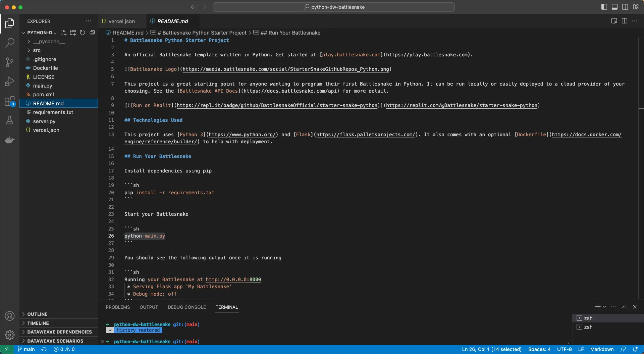The width and height of the screenshot is (644, 354).
Task: Open the Extensions view with 3 badge
Action: point(10,101)
